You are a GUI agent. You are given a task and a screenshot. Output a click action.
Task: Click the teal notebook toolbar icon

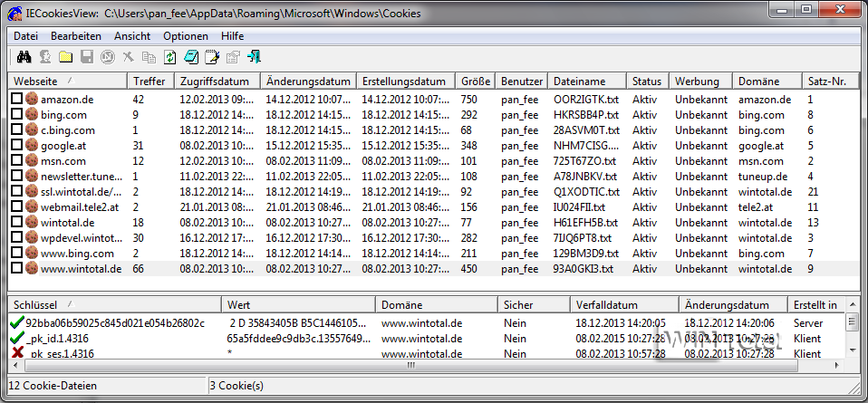coord(191,56)
